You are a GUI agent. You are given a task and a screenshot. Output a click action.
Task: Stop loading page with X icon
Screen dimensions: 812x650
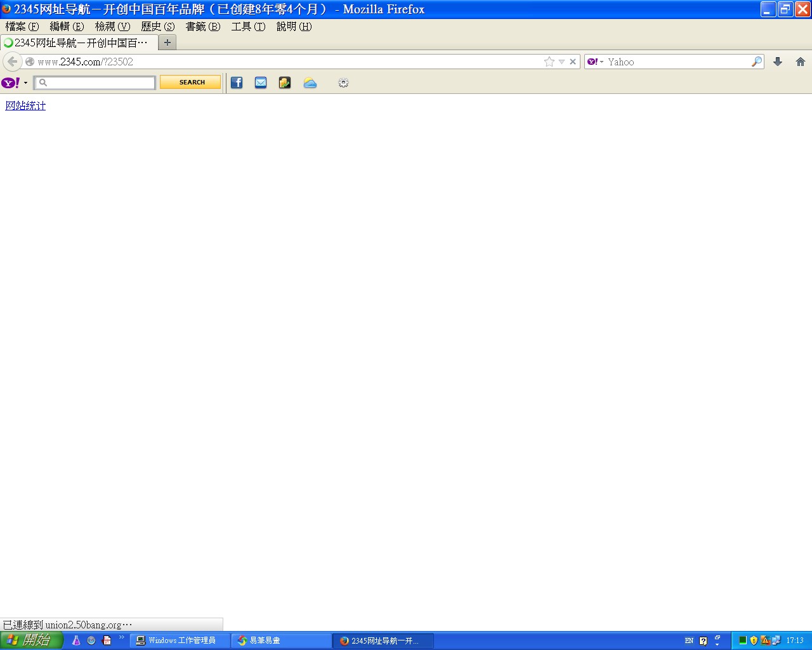tap(573, 62)
